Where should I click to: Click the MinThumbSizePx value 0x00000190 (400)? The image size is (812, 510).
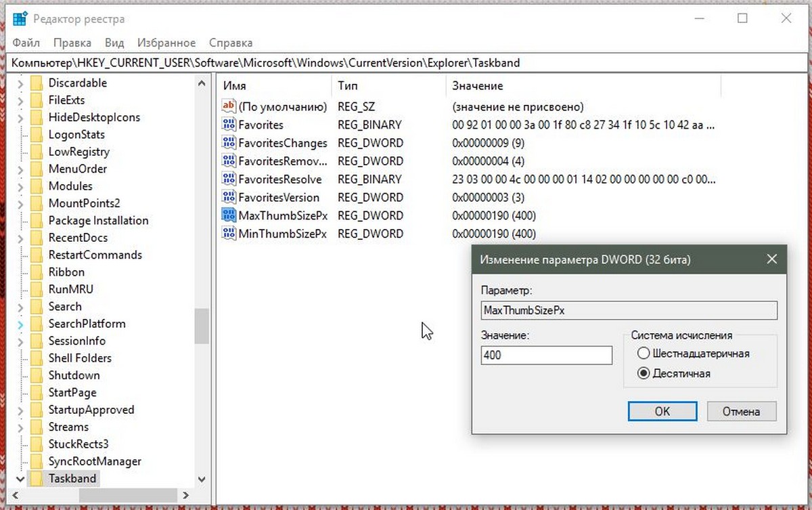pyautogui.click(x=494, y=234)
